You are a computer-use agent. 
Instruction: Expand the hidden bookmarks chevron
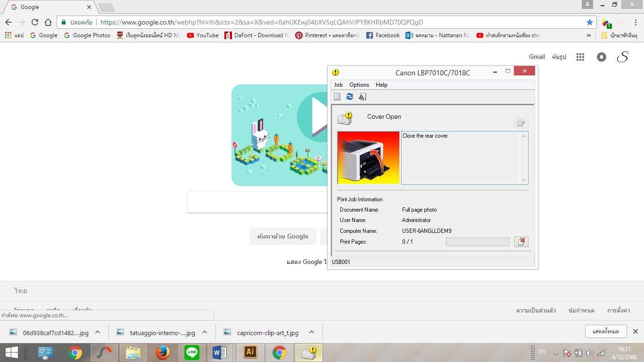point(588,35)
